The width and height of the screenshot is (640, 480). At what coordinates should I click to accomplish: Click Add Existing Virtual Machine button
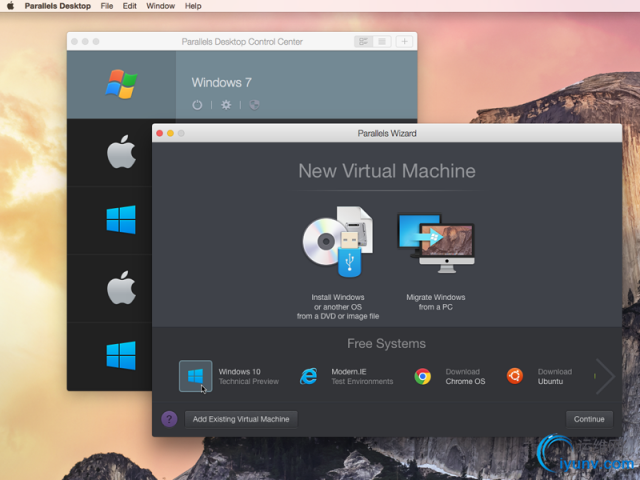(241, 419)
